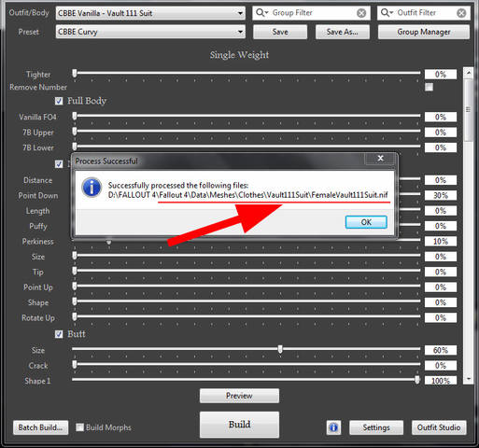The width and height of the screenshot is (479, 448).
Task: Click OK in the Process Successful dialog
Action: coord(366,222)
